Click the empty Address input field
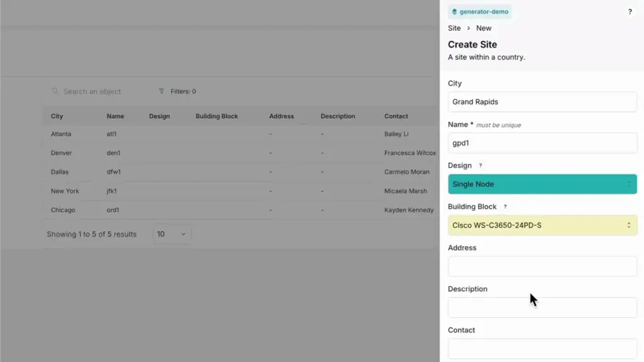This screenshot has width=644, height=362. pos(543,266)
